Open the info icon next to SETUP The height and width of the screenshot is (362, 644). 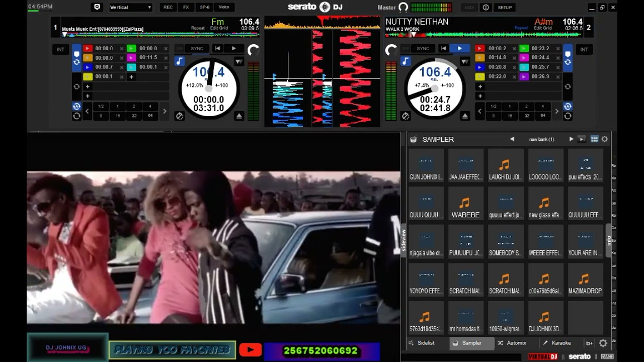(x=486, y=8)
